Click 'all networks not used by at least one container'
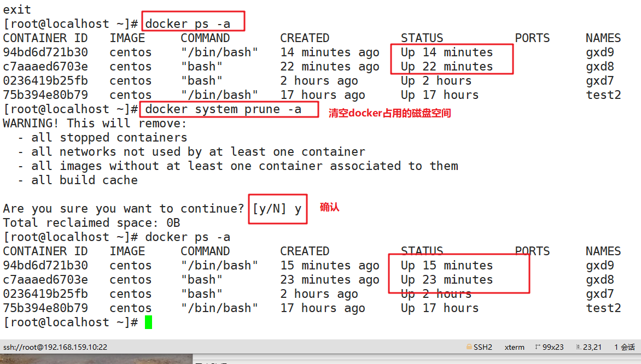 pyautogui.click(x=199, y=152)
